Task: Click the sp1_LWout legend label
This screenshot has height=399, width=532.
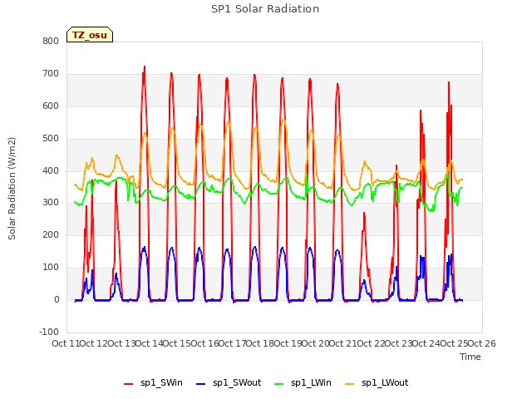Action: [x=385, y=382]
